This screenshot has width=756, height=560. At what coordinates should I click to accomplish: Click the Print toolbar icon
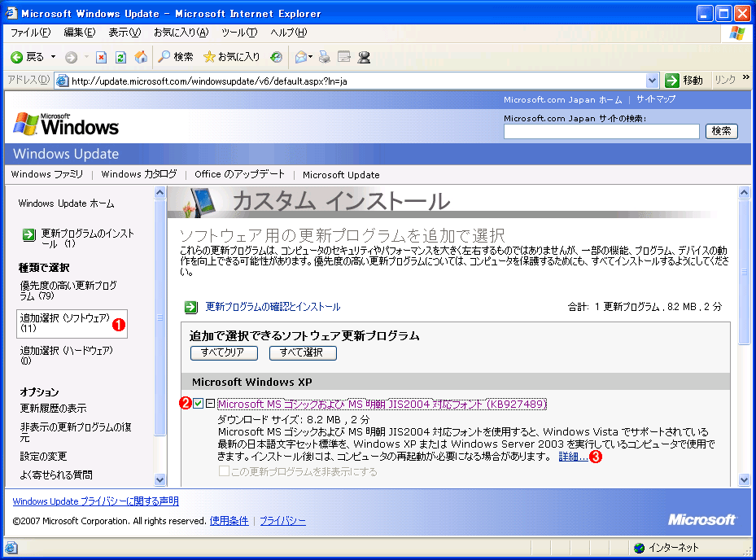pyautogui.click(x=325, y=58)
